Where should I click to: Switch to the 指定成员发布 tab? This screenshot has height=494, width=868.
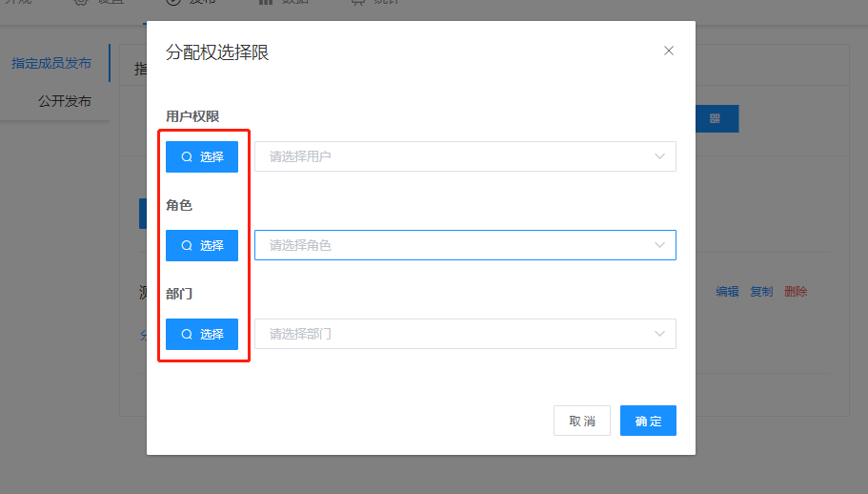coord(51,64)
